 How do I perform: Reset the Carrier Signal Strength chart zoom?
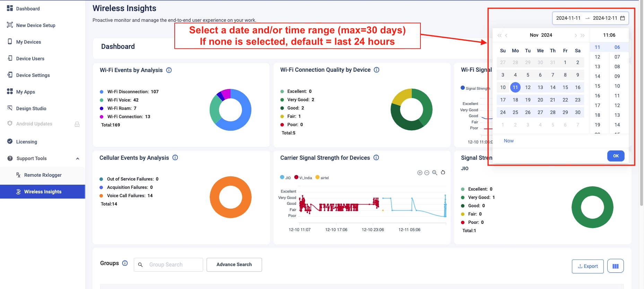click(x=443, y=173)
